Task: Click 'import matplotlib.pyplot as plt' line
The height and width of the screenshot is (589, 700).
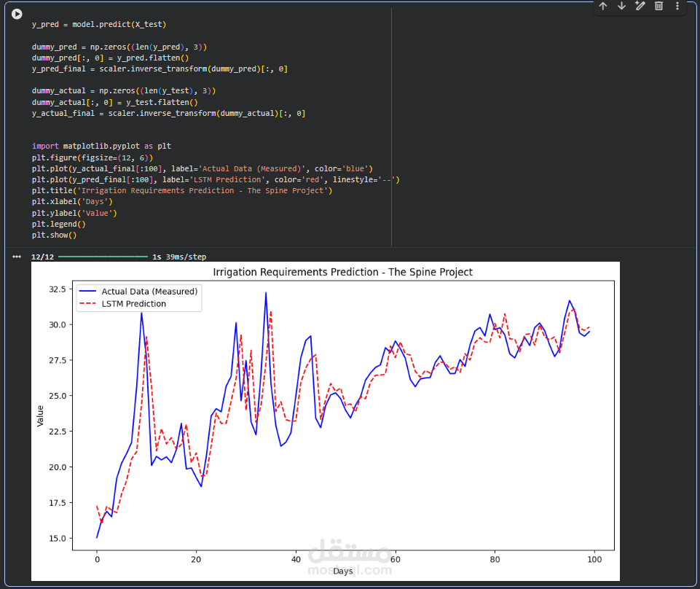Action: (101, 146)
